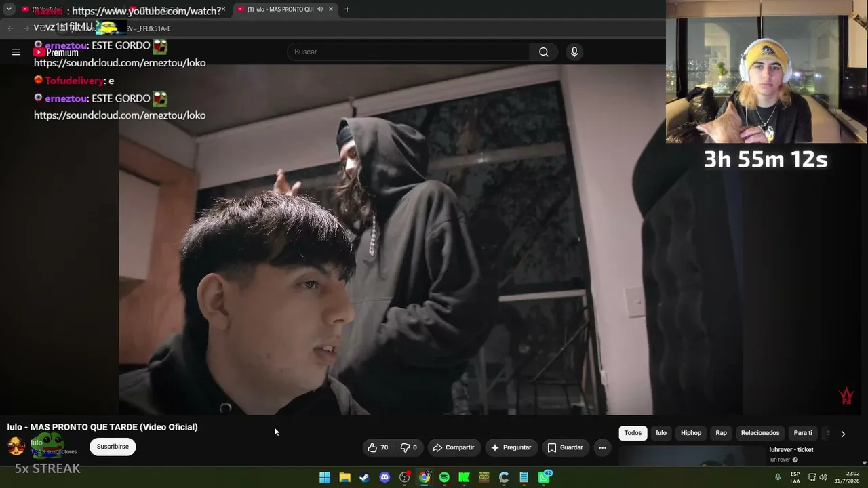Open the YouTube hamburger guide menu
The height and width of the screenshot is (488, 868).
click(x=16, y=52)
